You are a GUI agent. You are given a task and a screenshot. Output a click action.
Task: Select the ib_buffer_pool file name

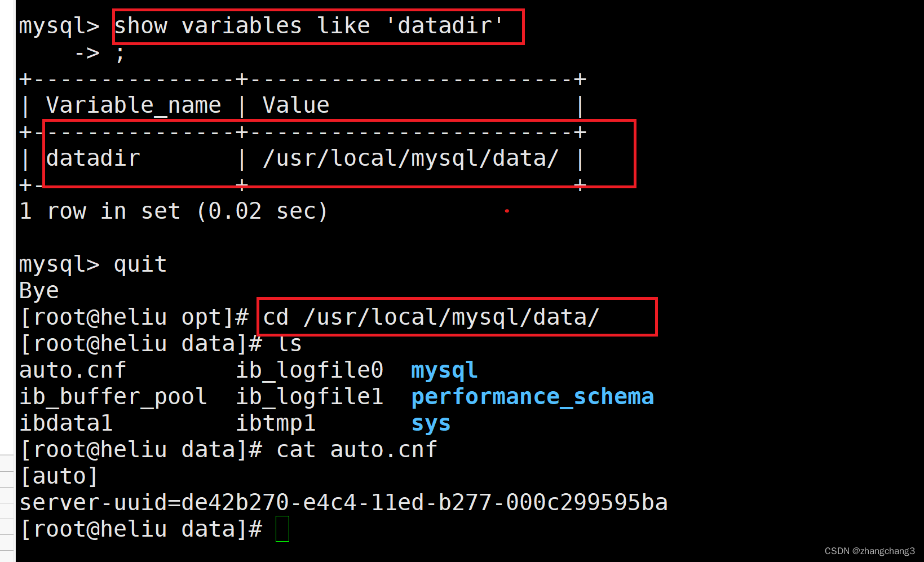point(113,397)
